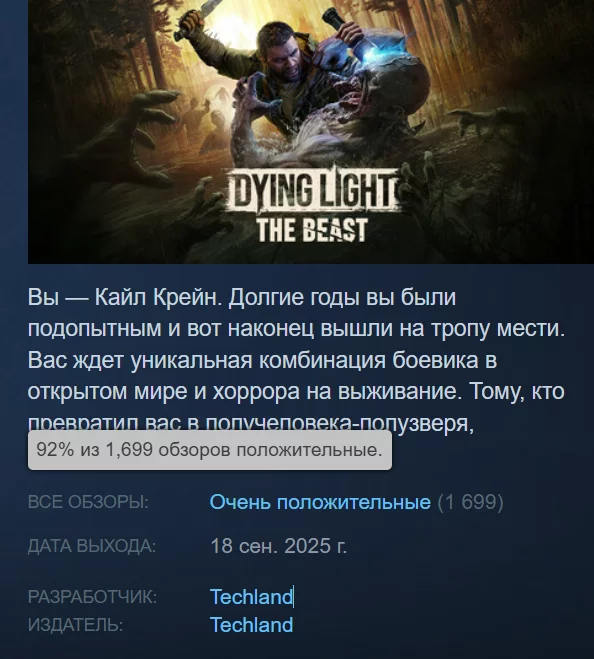The image size is (594, 659).
Task: Click the 'ИЗДАТЕЛЬ:' label
Action: point(75,625)
